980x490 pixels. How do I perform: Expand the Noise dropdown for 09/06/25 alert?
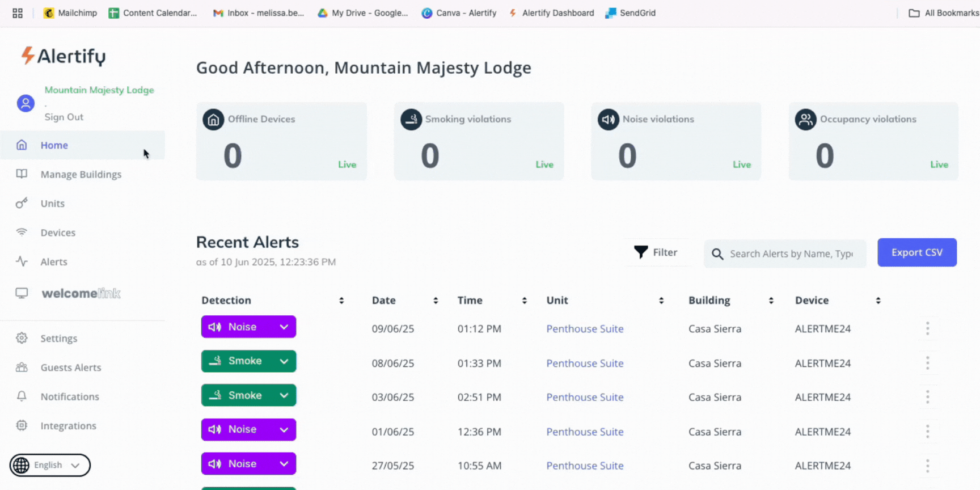pos(284,327)
